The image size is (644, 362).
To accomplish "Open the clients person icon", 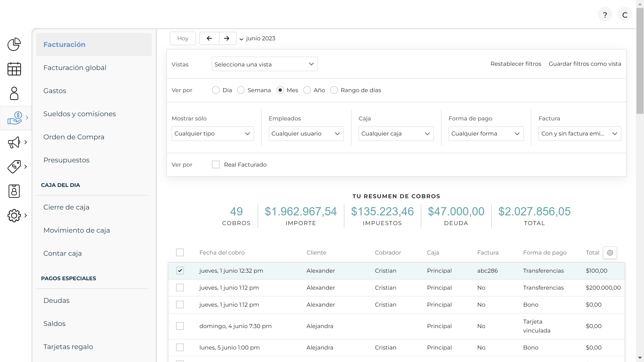I will 14,93.
